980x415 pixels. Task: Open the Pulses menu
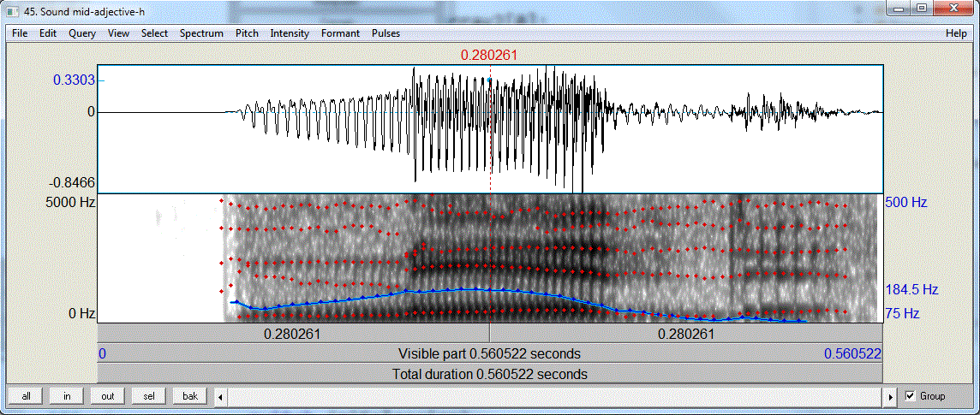click(385, 33)
